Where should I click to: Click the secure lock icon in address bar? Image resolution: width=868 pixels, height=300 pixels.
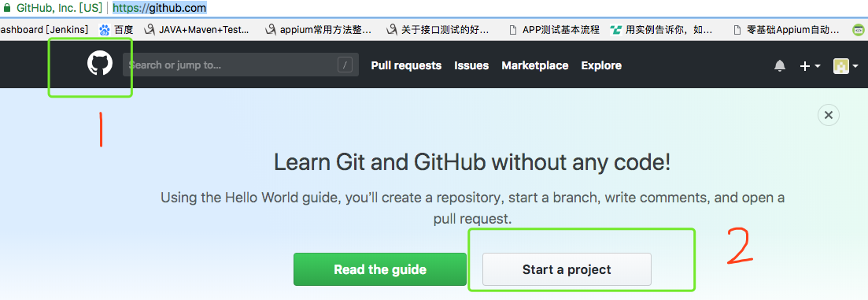(7, 9)
